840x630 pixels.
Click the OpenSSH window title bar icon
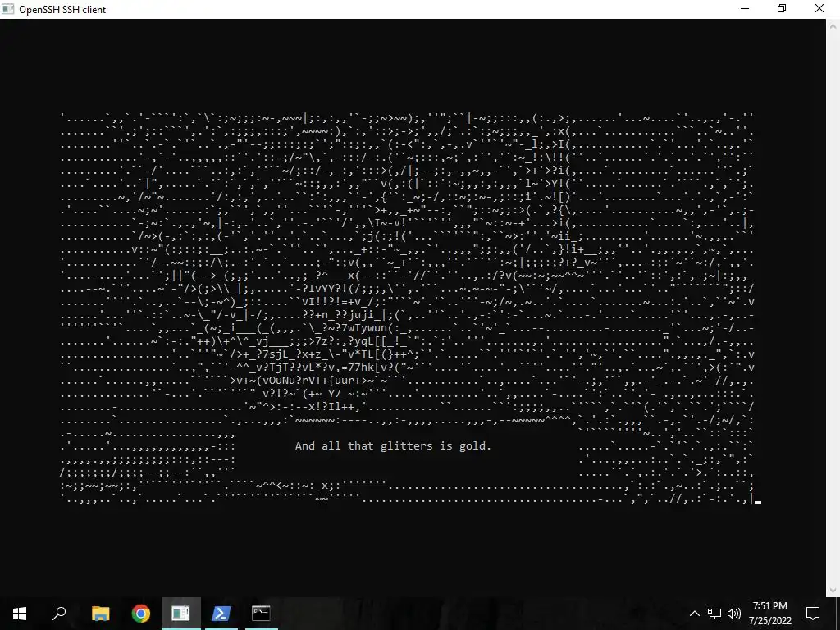(7, 9)
